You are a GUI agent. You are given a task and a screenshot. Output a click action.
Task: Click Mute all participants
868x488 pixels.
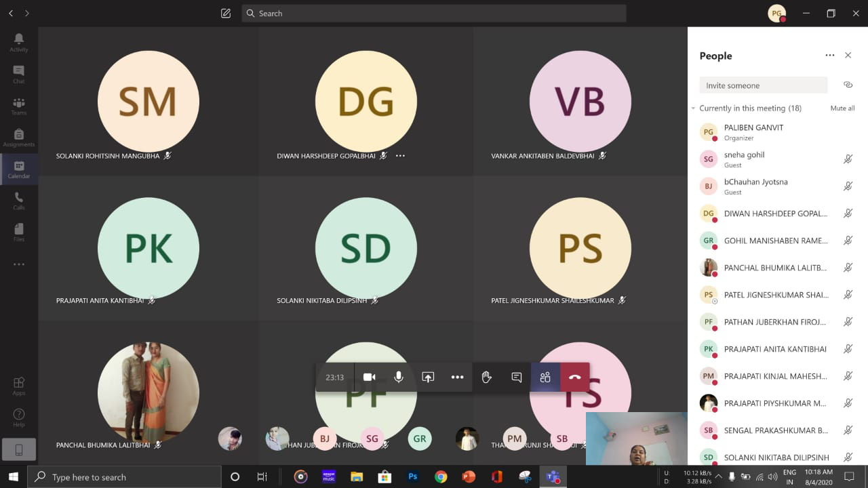[842, 108]
